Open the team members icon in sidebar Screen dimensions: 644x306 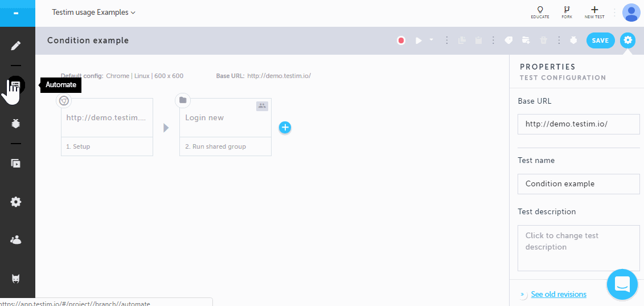pos(15,240)
